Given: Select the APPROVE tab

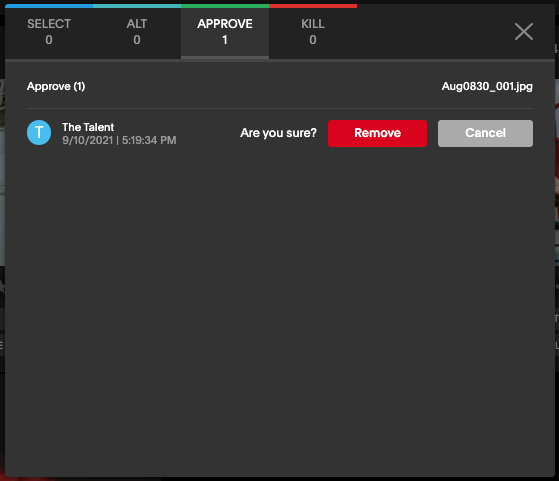Looking at the screenshot, I should (x=225, y=32).
